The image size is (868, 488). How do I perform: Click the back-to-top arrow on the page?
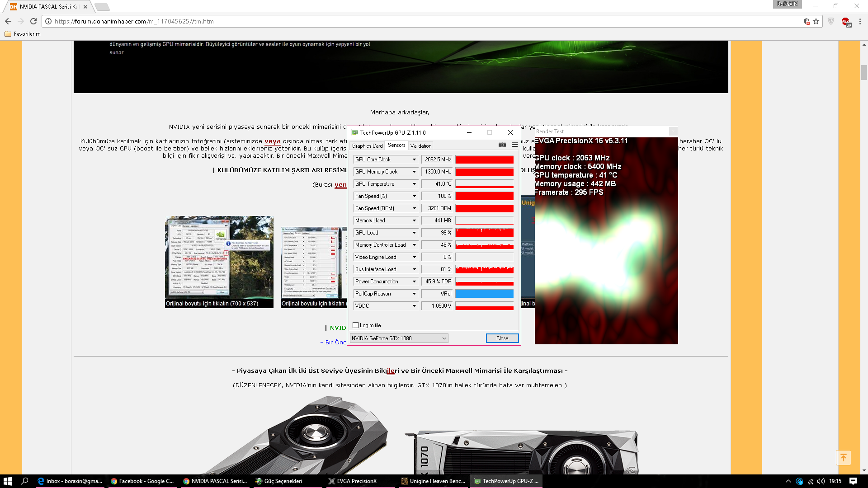(x=844, y=458)
